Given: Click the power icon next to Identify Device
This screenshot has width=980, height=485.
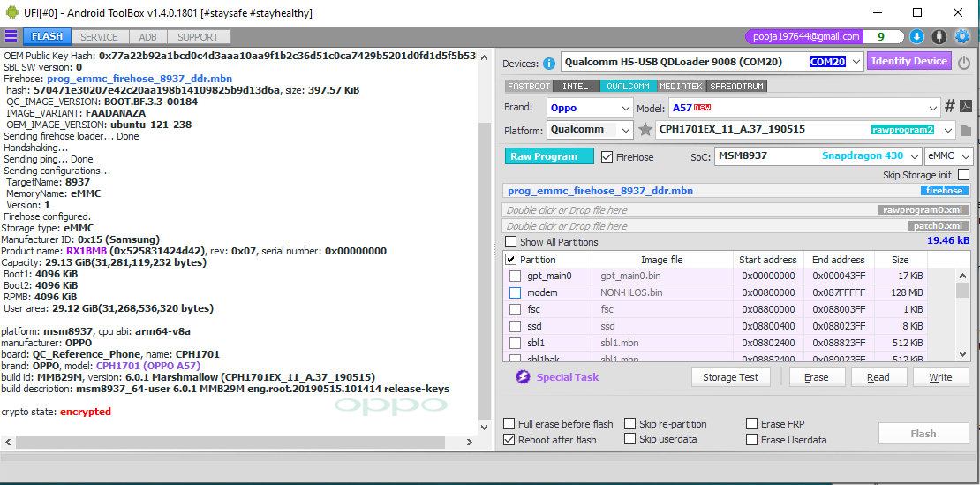Looking at the screenshot, I should point(963,63).
